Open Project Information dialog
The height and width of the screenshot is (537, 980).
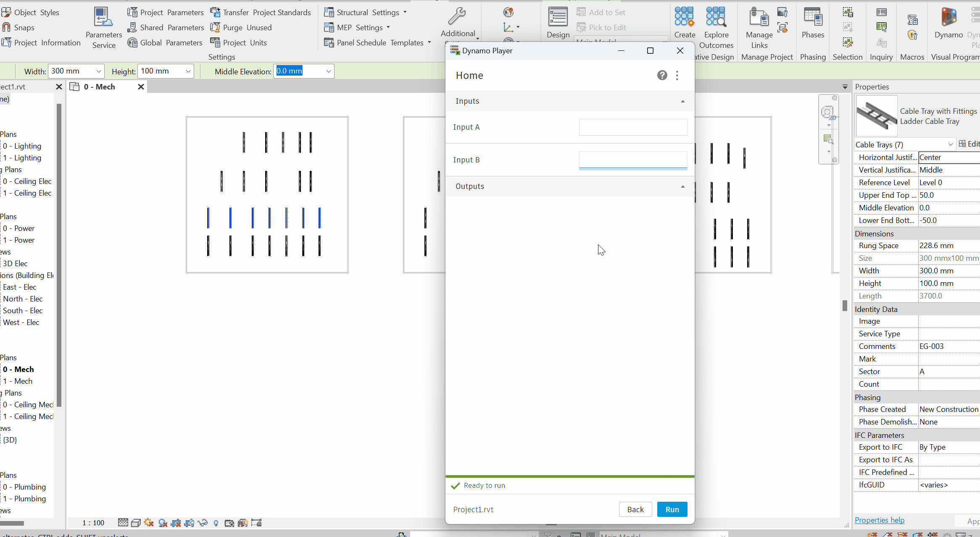pyautogui.click(x=41, y=42)
